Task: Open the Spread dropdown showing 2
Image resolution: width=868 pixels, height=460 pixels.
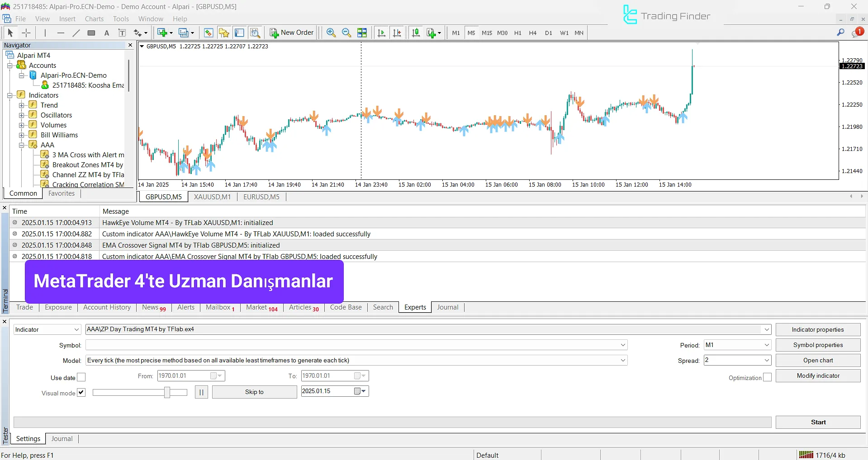Action: click(x=737, y=360)
